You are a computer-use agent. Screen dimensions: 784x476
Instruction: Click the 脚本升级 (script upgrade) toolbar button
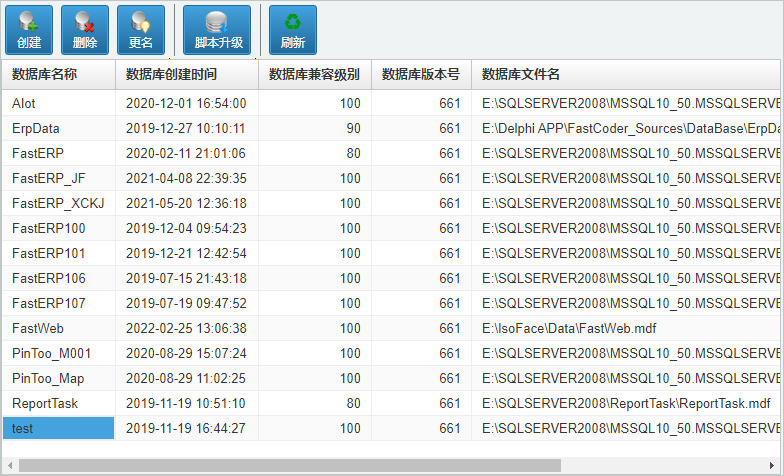[x=217, y=30]
